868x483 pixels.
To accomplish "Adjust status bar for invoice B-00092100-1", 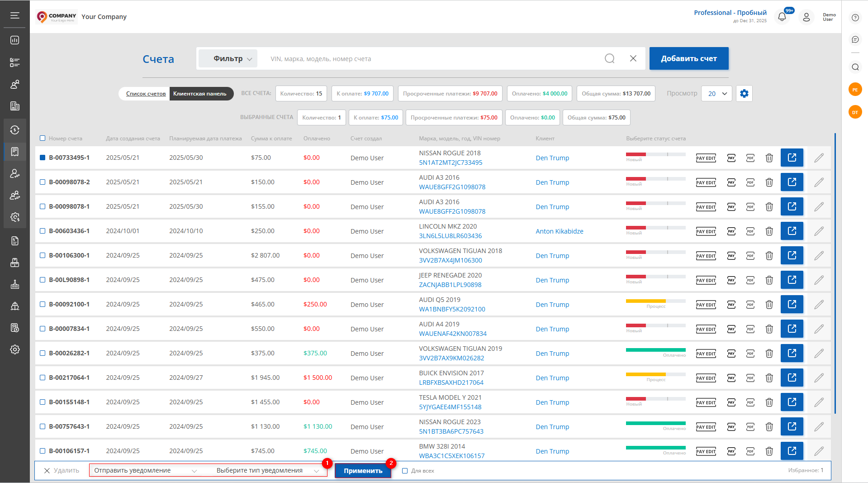I will (x=656, y=301).
